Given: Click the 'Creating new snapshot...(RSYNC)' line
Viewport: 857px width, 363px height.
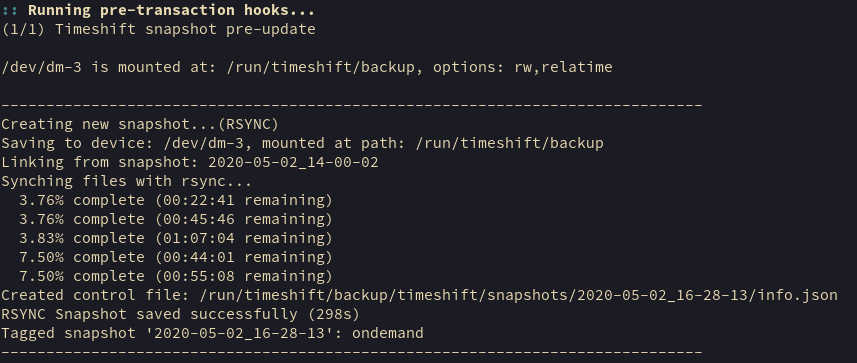Looking at the screenshot, I should coord(140,124).
